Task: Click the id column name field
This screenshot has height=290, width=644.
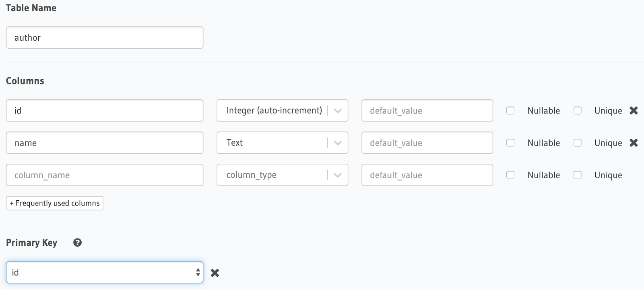Action: 105,111
